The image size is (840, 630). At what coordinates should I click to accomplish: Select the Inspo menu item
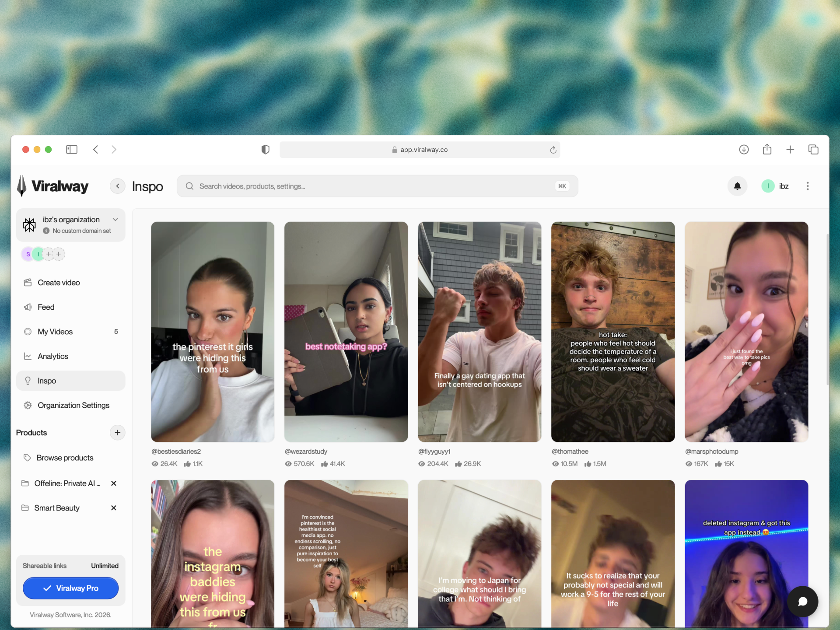click(70, 381)
